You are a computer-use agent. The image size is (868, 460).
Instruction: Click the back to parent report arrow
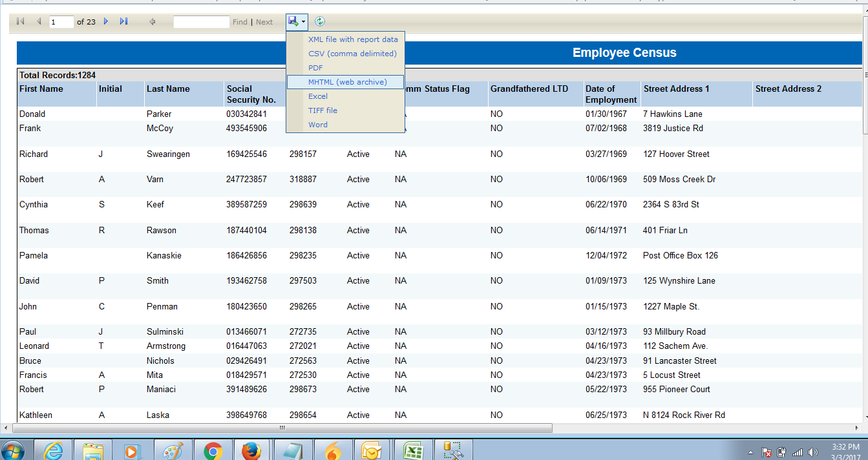(153, 22)
